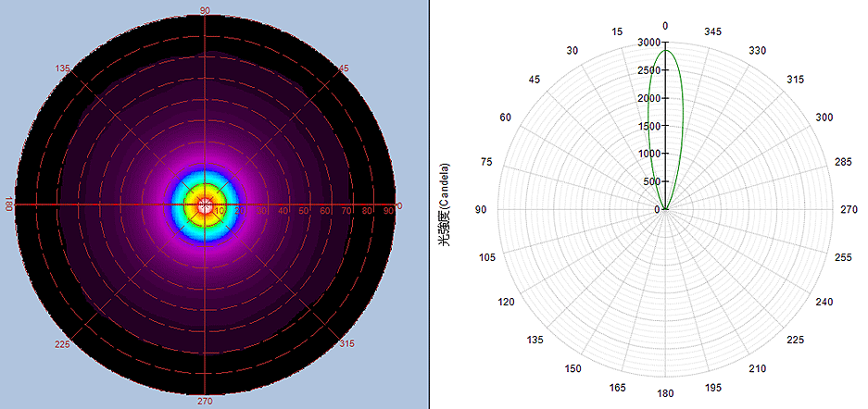Click the 270 label right of the polar chart
This screenshot has width=868, height=409.
pyautogui.click(x=849, y=210)
